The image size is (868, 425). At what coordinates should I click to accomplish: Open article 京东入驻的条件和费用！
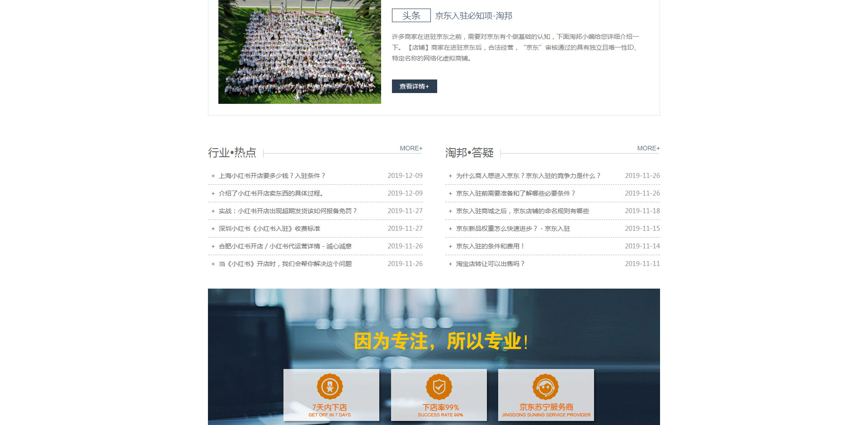(490, 246)
